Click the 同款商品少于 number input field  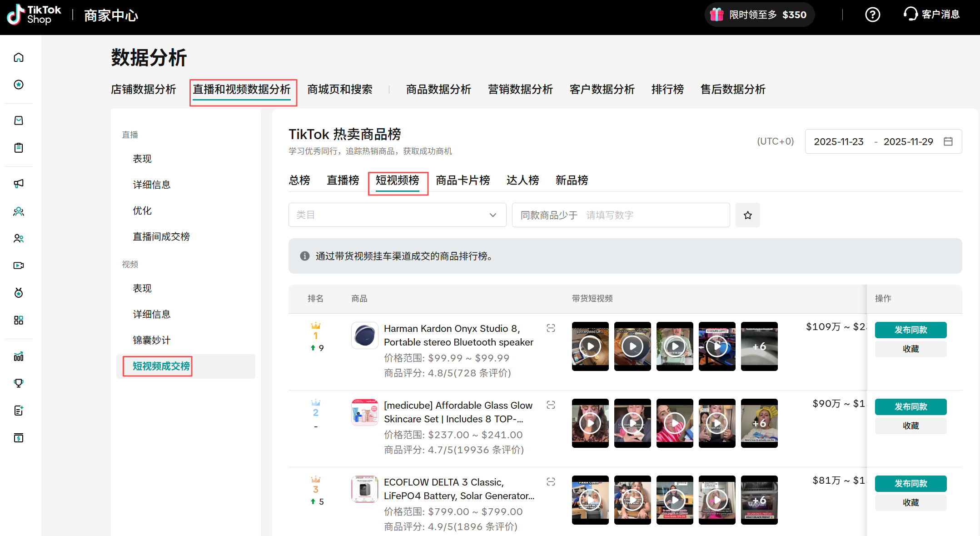pyautogui.click(x=621, y=215)
